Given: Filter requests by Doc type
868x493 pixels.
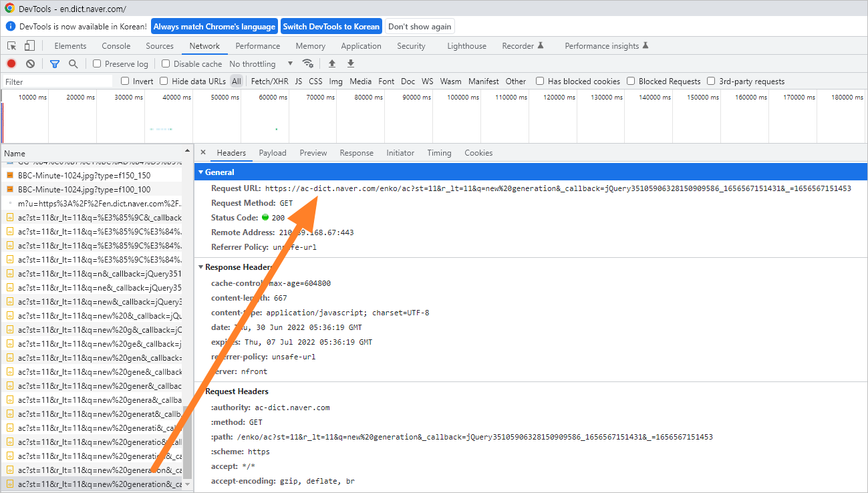Looking at the screenshot, I should (x=408, y=81).
